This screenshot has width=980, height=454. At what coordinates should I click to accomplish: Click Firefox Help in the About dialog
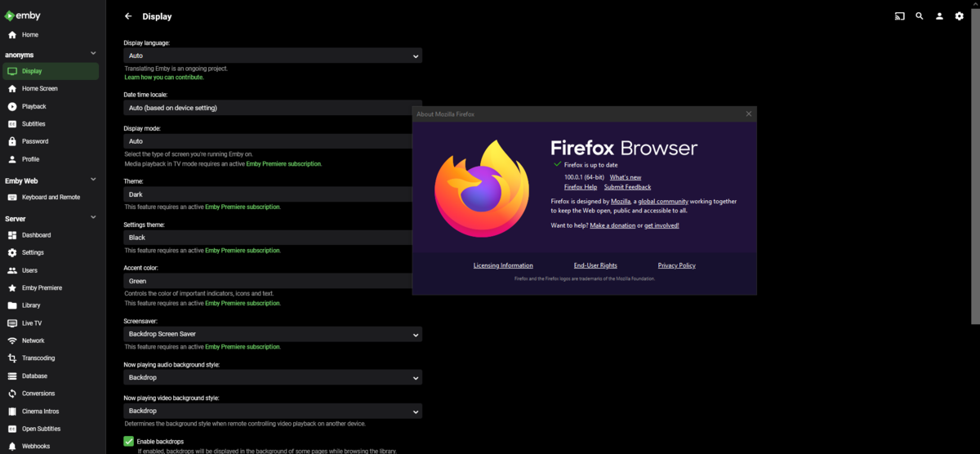581,187
